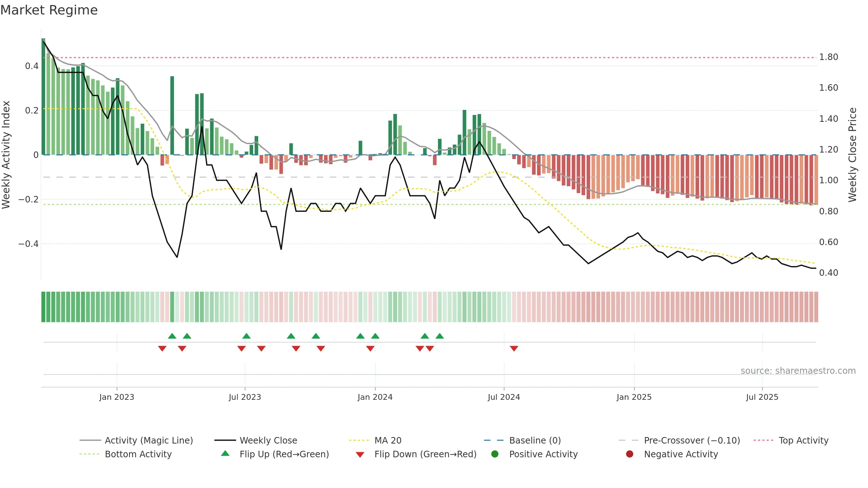Click the −0.4 left axis tick label
Viewport: 868px width, 488px height.
[x=29, y=244]
